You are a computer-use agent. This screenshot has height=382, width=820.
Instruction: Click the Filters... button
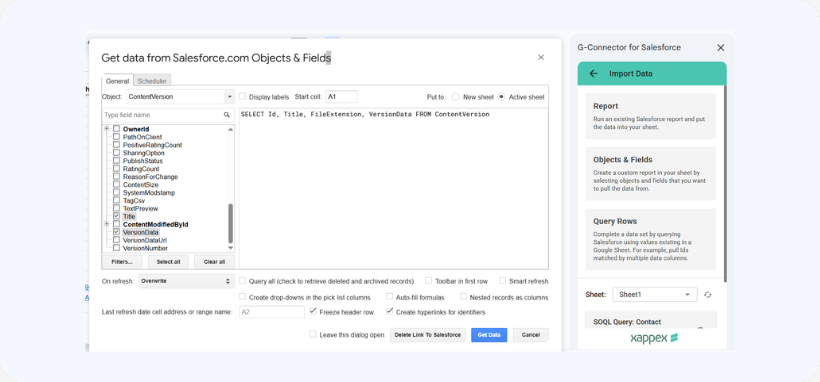point(122,262)
